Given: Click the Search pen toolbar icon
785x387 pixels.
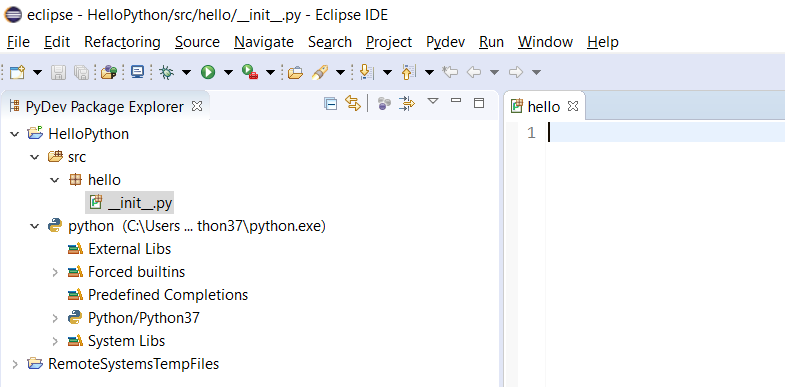Looking at the screenshot, I should pyautogui.click(x=319, y=73).
